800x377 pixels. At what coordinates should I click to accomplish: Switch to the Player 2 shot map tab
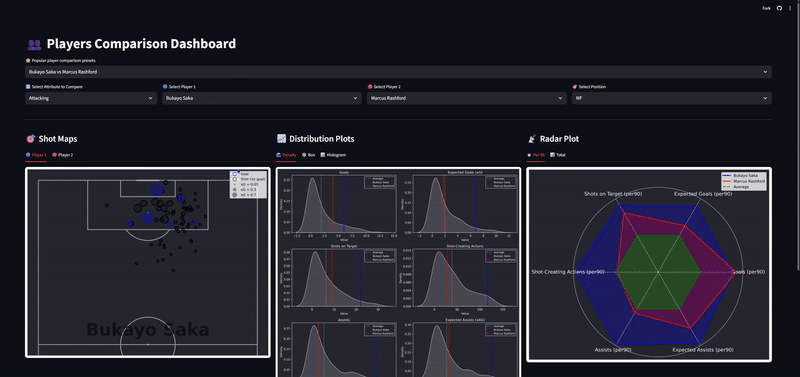click(x=63, y=155)
